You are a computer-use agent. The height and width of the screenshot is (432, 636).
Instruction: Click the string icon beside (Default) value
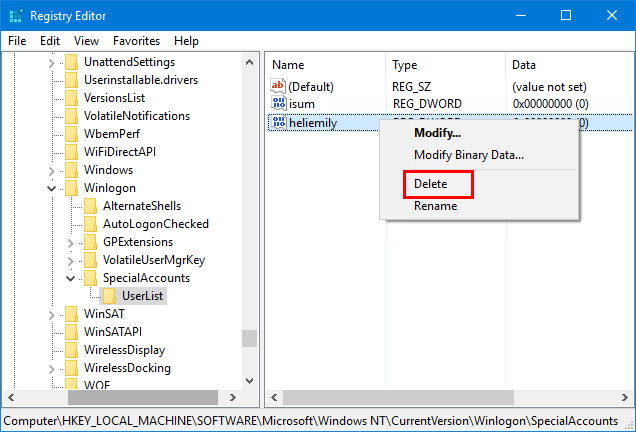point(278,87)
